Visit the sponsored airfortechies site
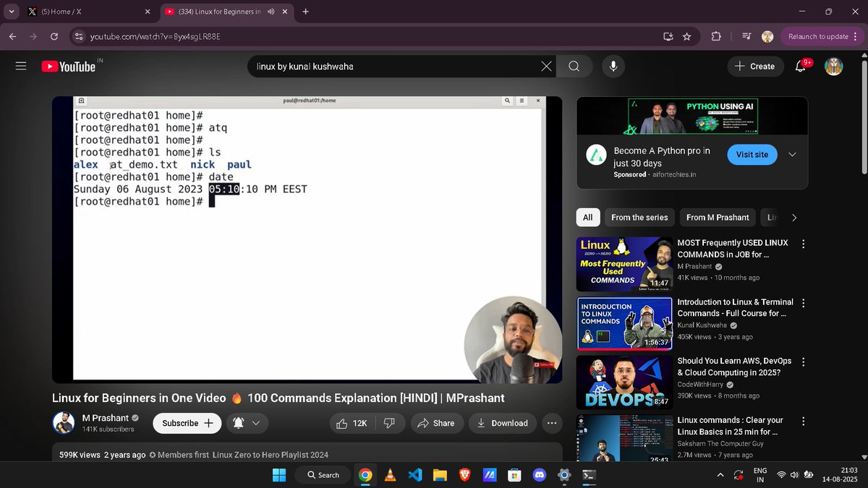This screenshot has width=868, height=488. point(752,154)
